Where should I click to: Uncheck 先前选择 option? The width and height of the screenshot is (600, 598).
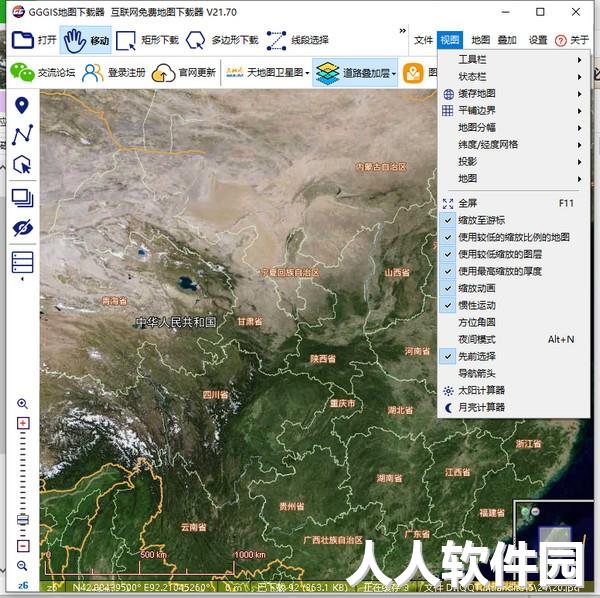(514, 357)
